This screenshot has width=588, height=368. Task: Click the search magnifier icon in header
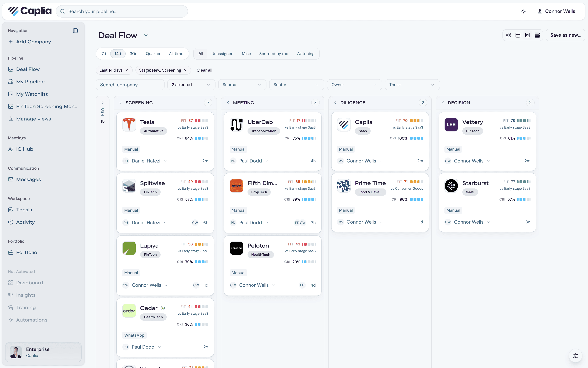(62, 11)
